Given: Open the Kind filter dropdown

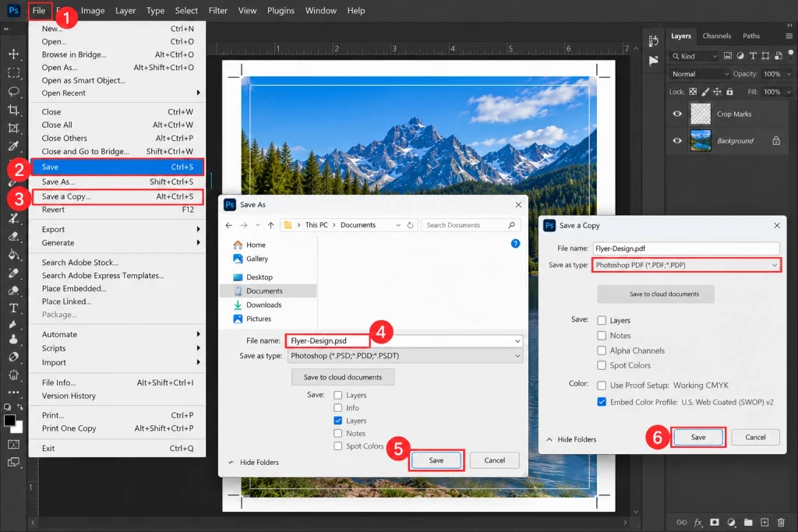Looking at the screenshot, I should click(x=694, y=56).
